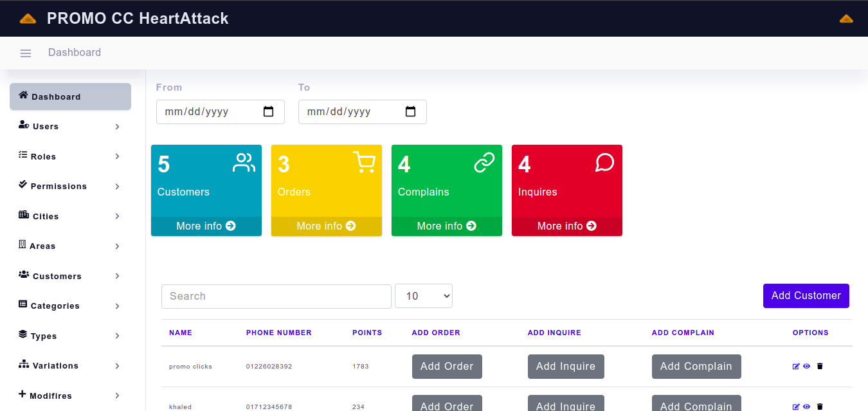Click the Add Customer button

coord(806,296)
